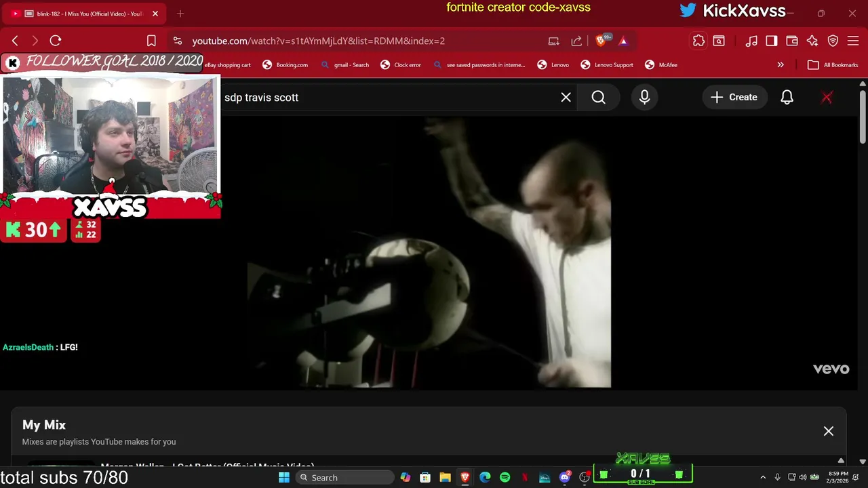The width and height of the screenshot is (868, 488).
Task: Open the Booking.com bookmark
Action: pyautogui.click(x=285, y=65)
